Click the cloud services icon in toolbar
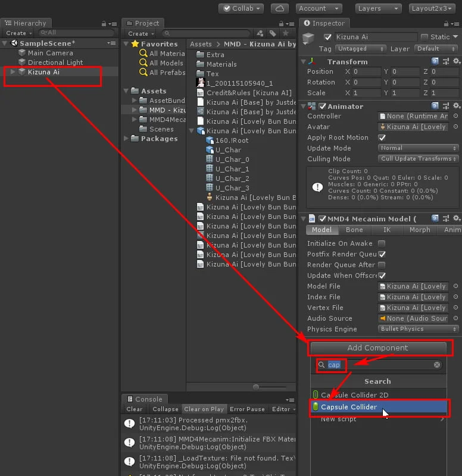Viewport: 462px width, 476px height. point(279,8)
